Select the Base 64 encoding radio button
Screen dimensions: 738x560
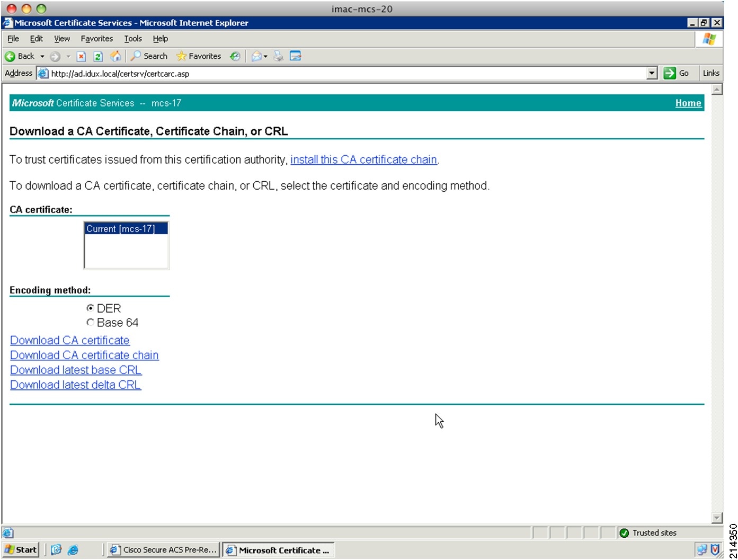tap(90, 322)
